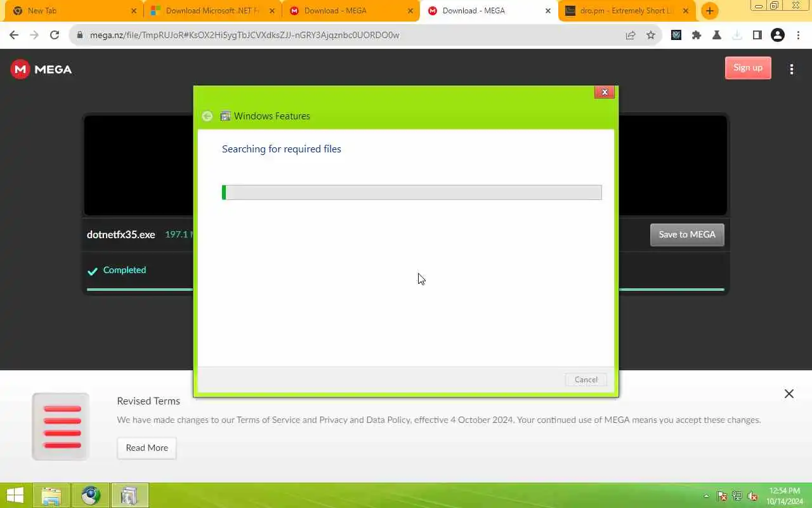
Task: Close the Windows Features dialog
Action: pos(605,92)
